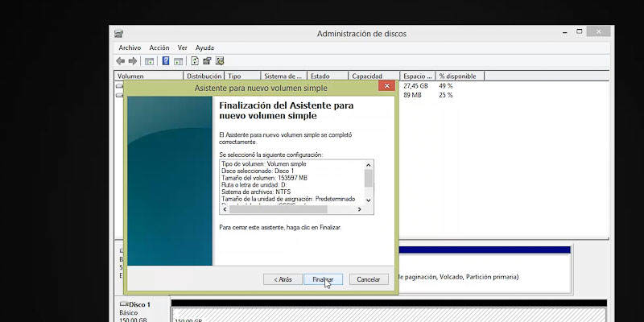Select line 'Tamaño del volumen: 153597 MB'
Screen dimensions: 644x322
264,178
